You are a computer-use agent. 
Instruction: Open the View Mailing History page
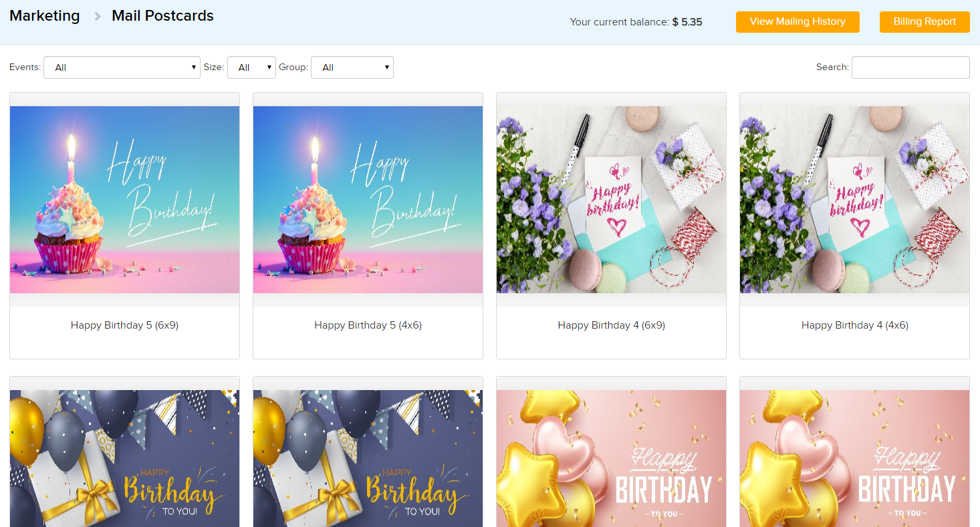coord(798,21)
